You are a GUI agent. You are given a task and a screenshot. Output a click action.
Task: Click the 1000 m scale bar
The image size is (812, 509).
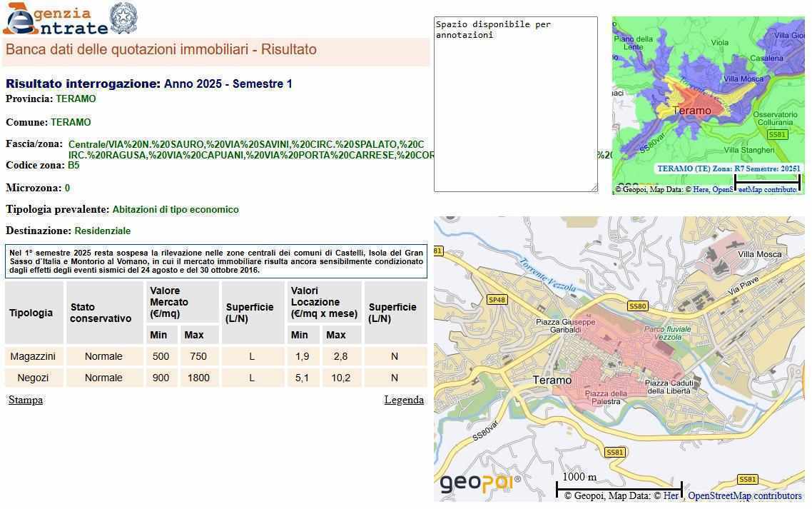[x=619, y=488]
